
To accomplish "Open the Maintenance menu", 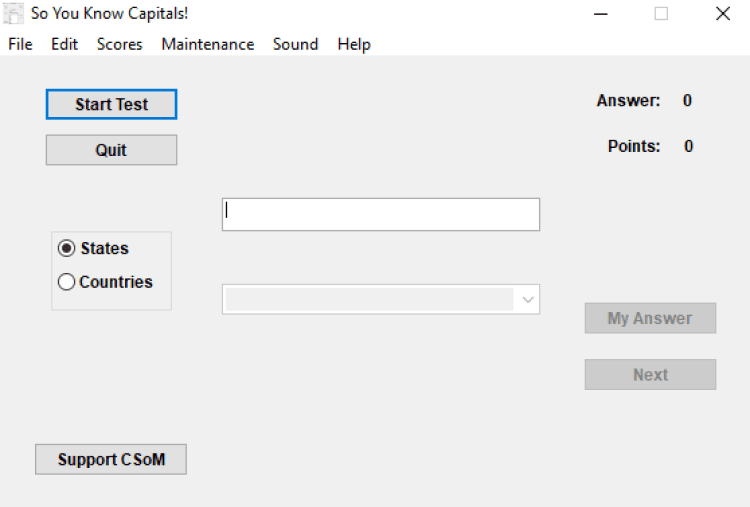I will tap(207, 44).
